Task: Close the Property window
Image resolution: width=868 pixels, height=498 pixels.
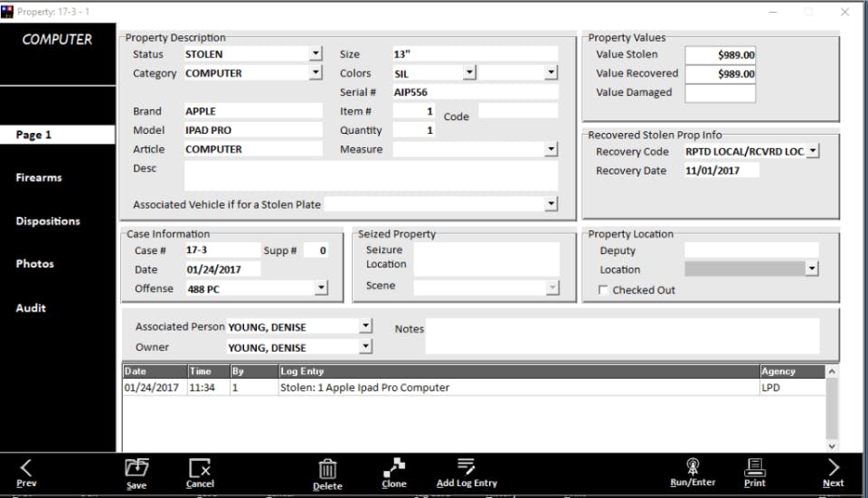Action: [x=844, y=12]
